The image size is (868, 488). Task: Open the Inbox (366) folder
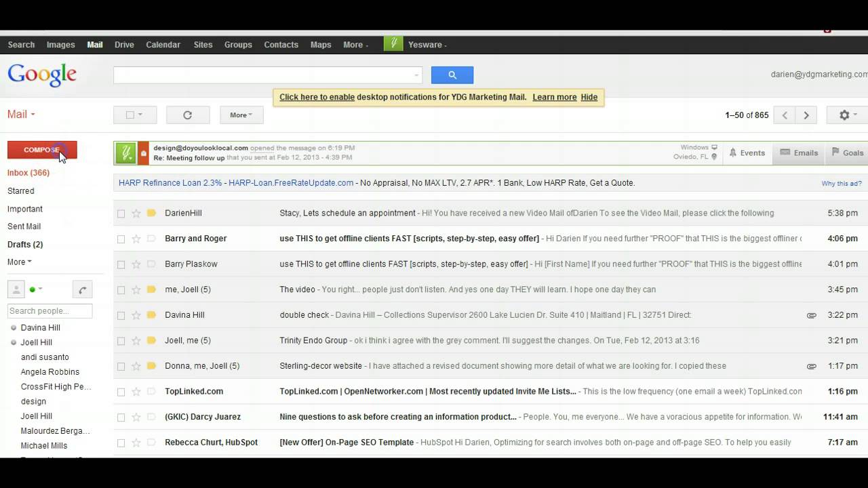click(x=28, y=173)
